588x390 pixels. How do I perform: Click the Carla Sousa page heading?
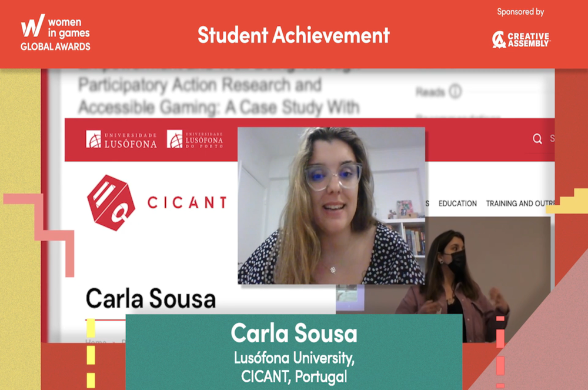tap(151, 299)
